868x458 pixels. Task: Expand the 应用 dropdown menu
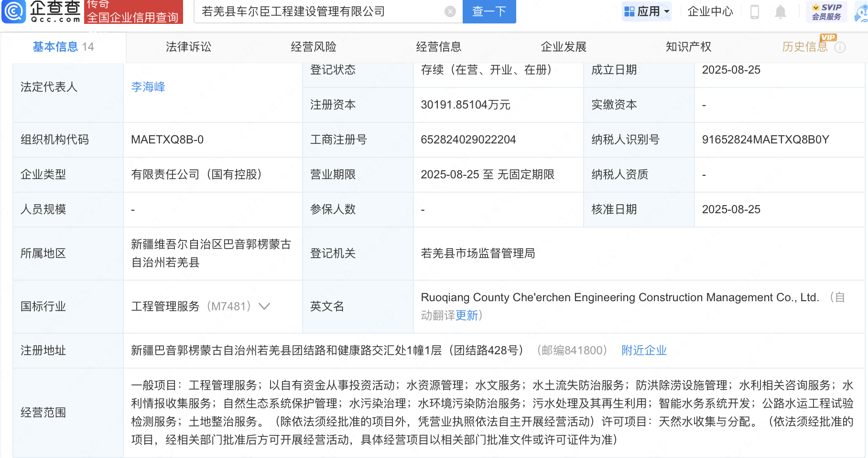click(647, 11)
